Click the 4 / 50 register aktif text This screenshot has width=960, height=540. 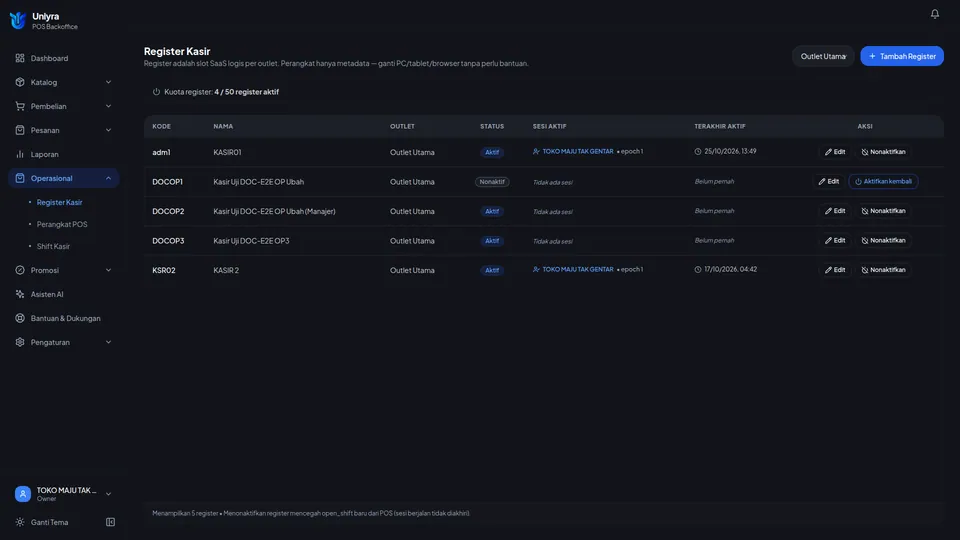click(246, 92)
